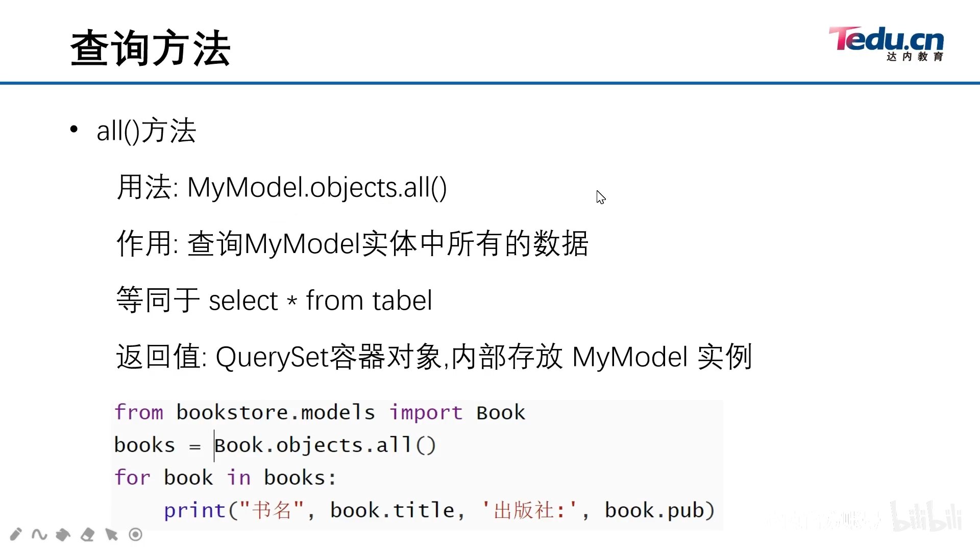Activate the eraser tool
This screenshot has width=980, height=551.
87,534
